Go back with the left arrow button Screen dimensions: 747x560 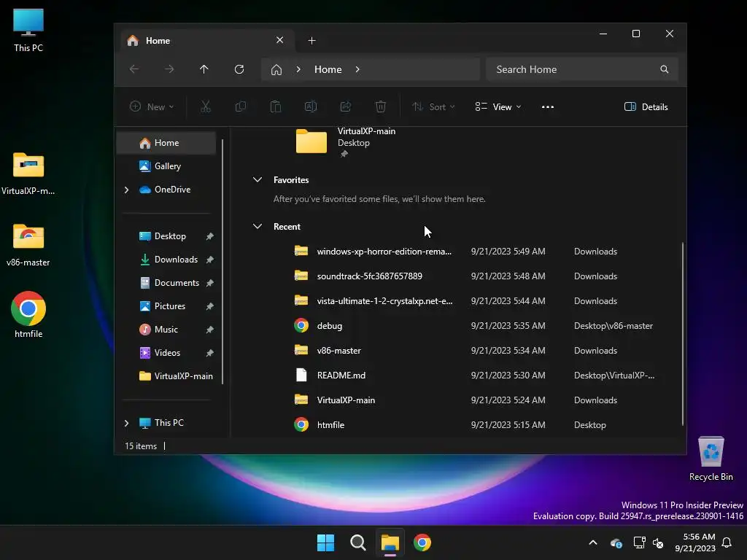pyautogui.click(x=134, y=69)
